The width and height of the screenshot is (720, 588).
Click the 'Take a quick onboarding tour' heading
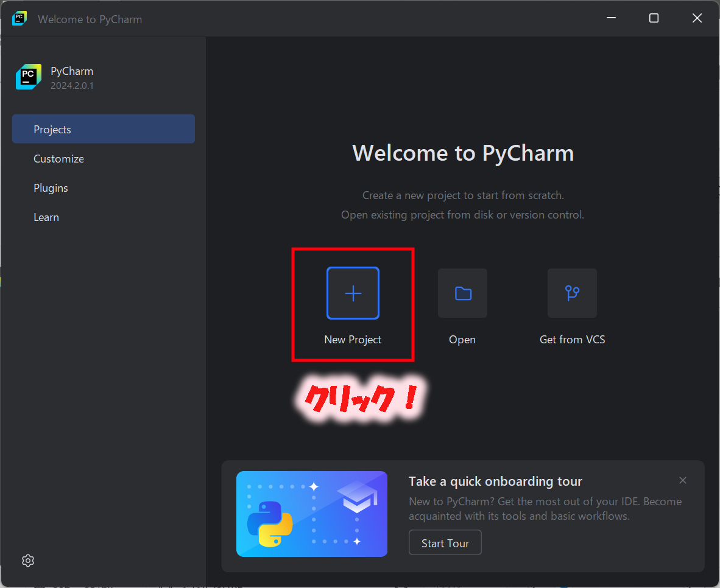coord(495,481)
